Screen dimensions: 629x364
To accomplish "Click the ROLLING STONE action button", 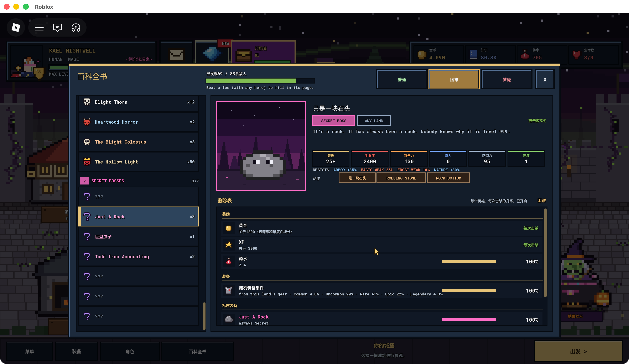I will 401,178.
